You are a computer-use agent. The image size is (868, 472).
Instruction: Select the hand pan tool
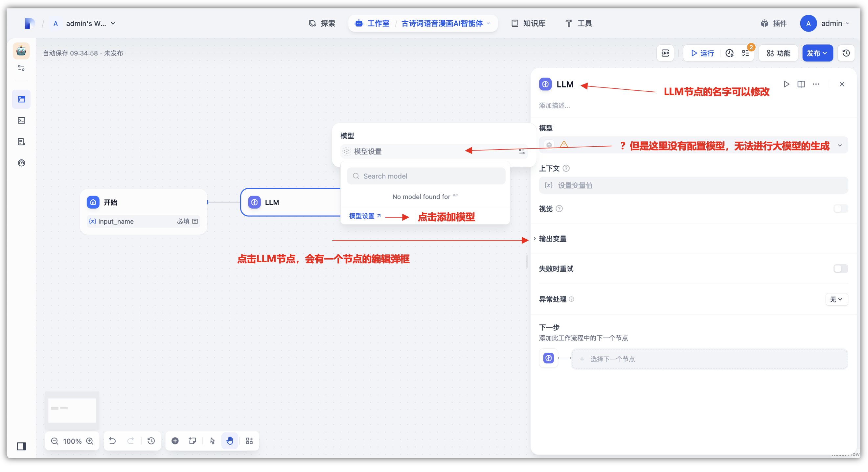tap(230, 441)
